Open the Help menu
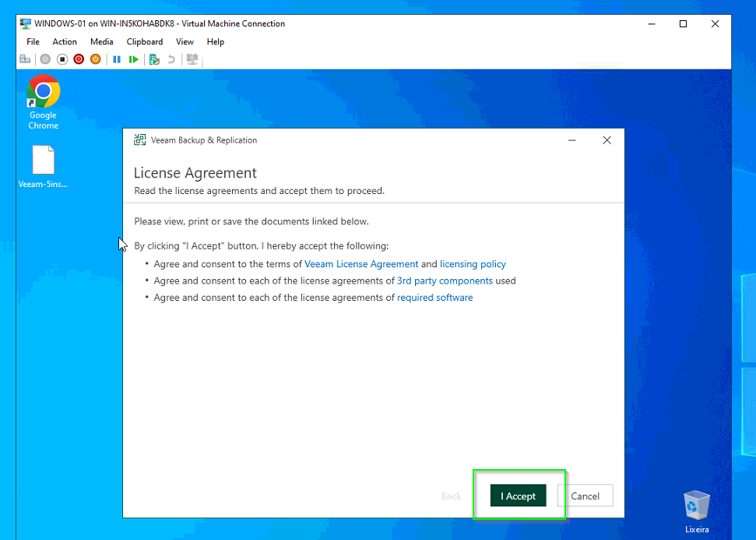Viewport: 756px width, 540px height. [216, 42]
